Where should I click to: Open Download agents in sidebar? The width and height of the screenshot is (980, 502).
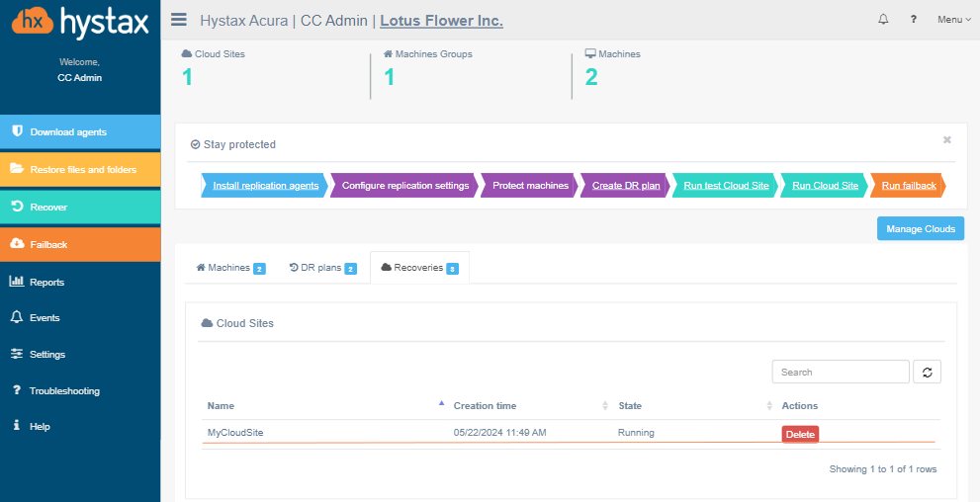[80, 131]
